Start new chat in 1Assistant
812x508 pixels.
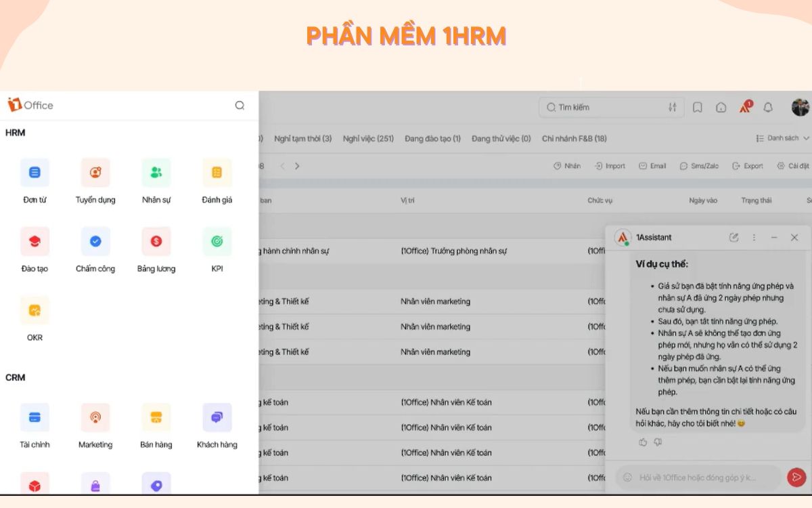(x=734, y=238)
